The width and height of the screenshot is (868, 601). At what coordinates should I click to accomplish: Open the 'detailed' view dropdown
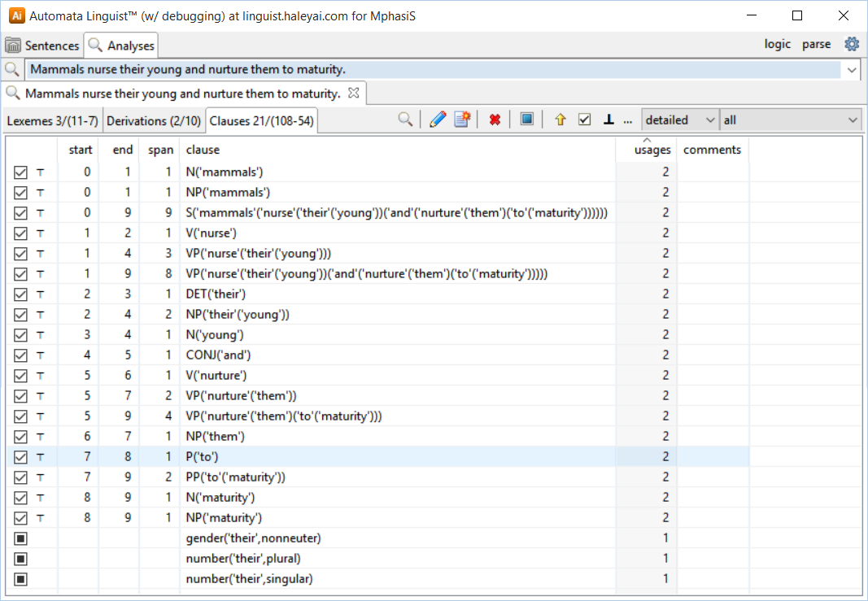pos(680,120)
